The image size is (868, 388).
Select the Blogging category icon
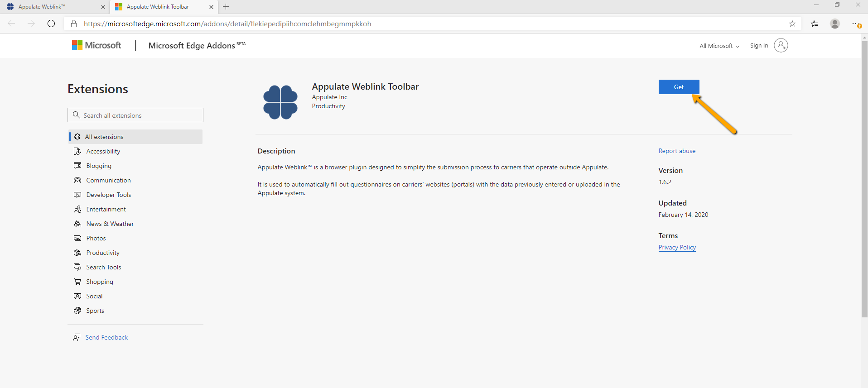(x=77, y=166)
